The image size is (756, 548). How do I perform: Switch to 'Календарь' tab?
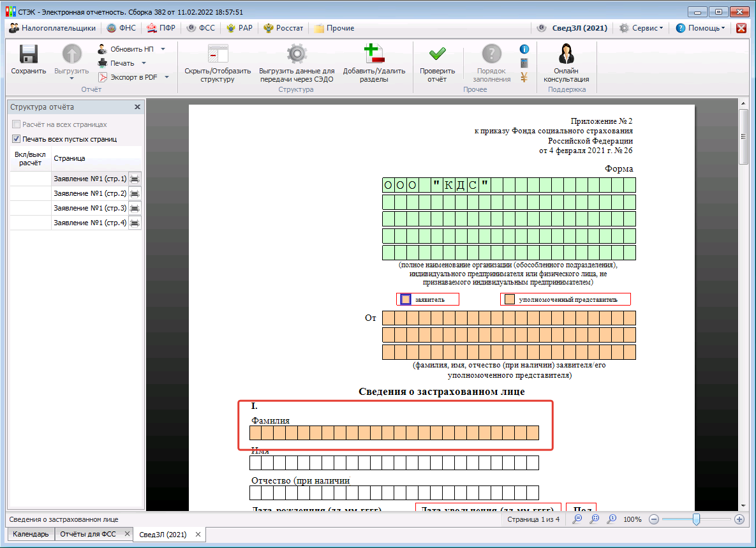point(31,534)
